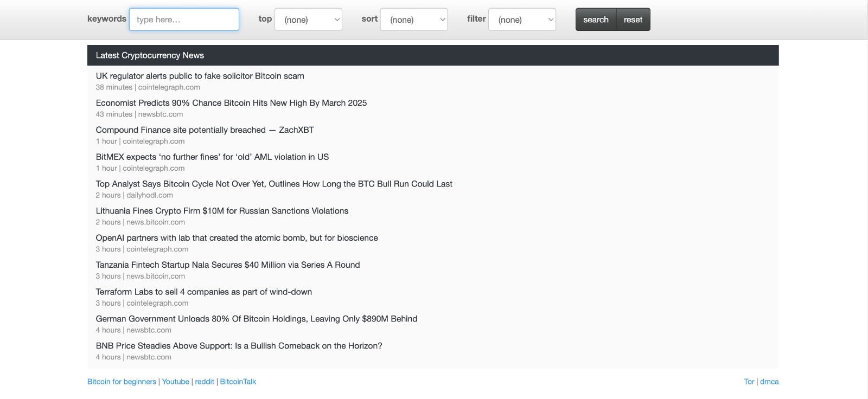Open BitMEX expects no further fines article
The width and height of the screenshot is (868, 399).
click(x=212, y=157)
